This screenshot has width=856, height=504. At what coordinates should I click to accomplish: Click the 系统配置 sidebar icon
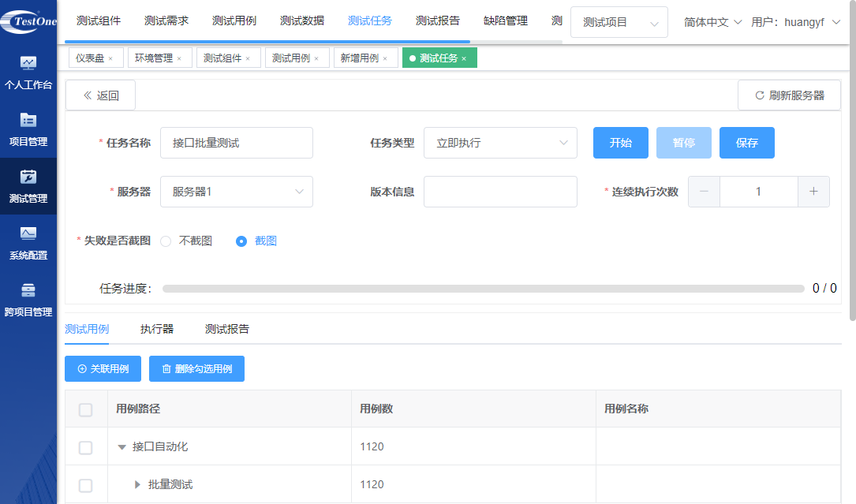tap(28, 234)
